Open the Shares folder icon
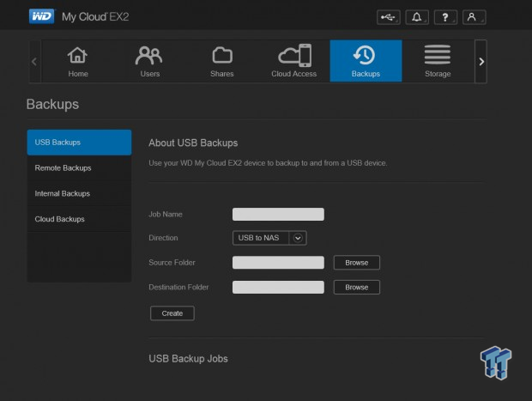The width and height of the screenshot is (532, 401). 222,61
